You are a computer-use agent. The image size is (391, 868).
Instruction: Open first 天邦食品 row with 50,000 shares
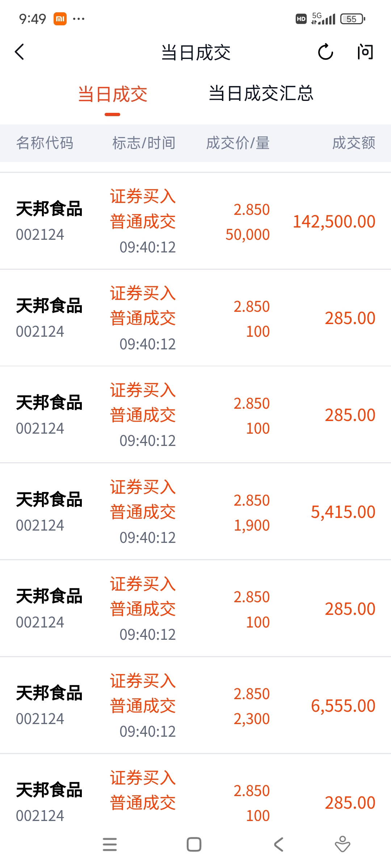(x=195, y=221)
